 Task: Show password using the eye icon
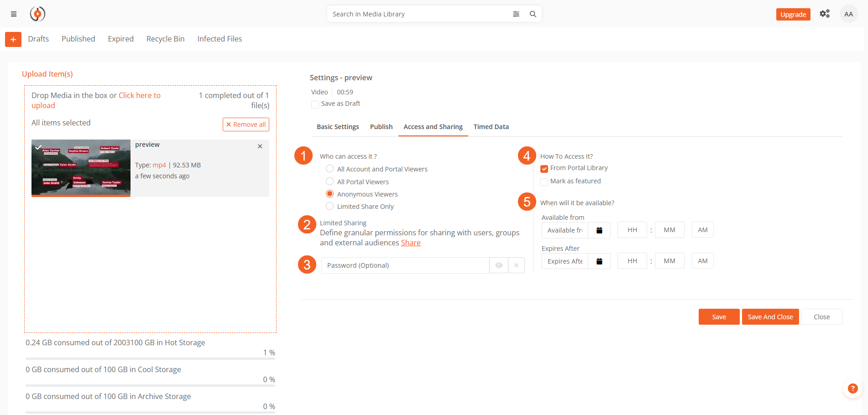(x=499, y=265)
